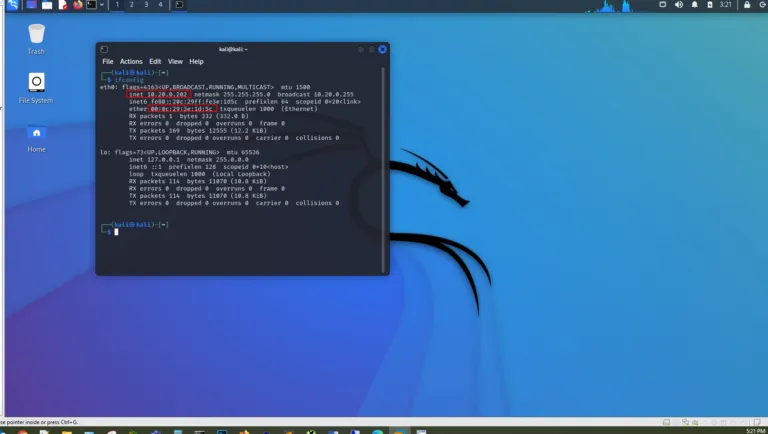768x434 pixels.
Task: Open the power manager battery icon
Action: (x=710, y=5)
